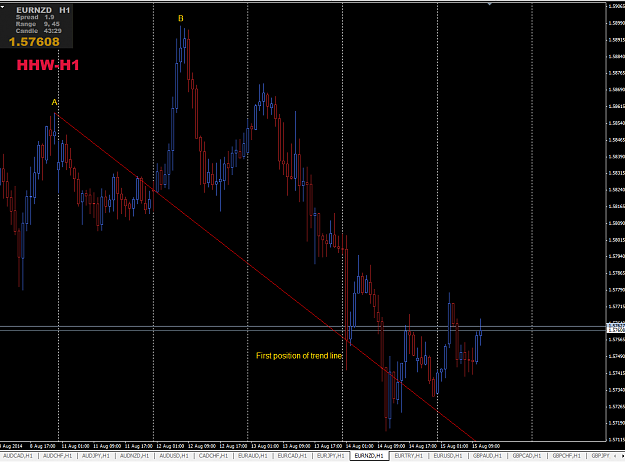625x462 pixels.
Task: Select the AUDUSD,H1 chart tab
Action: [x=174, y=456]
